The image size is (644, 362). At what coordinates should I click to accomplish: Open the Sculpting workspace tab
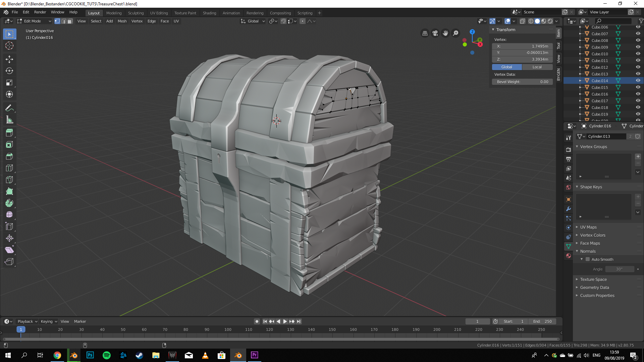[136, 13]
